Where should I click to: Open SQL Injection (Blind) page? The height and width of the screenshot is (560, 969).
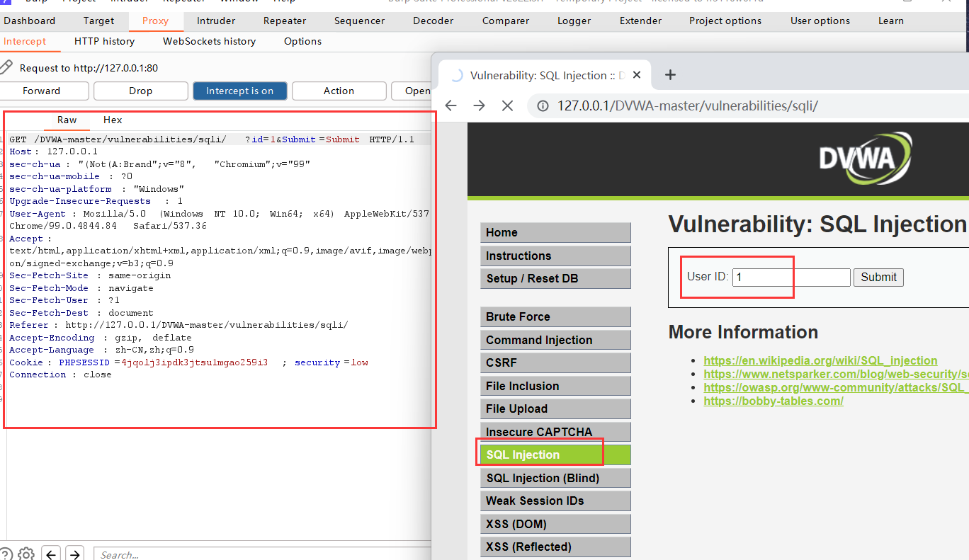555,478
